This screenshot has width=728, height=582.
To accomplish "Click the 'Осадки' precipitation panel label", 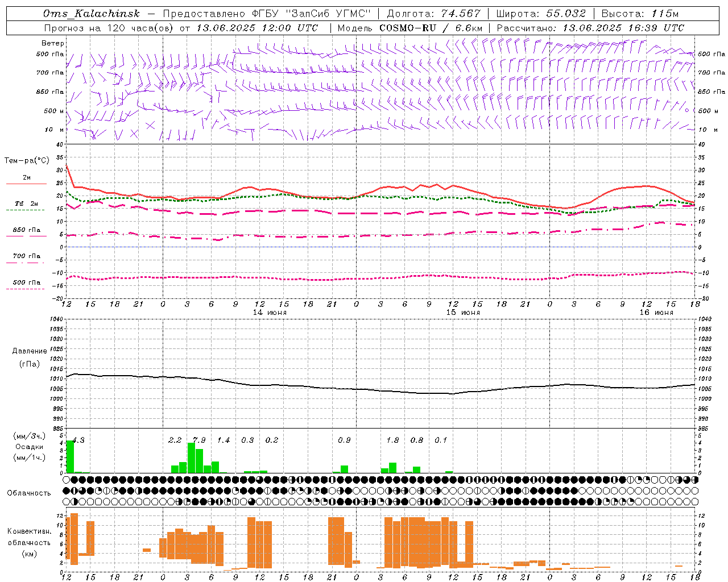I will [30, 447].
